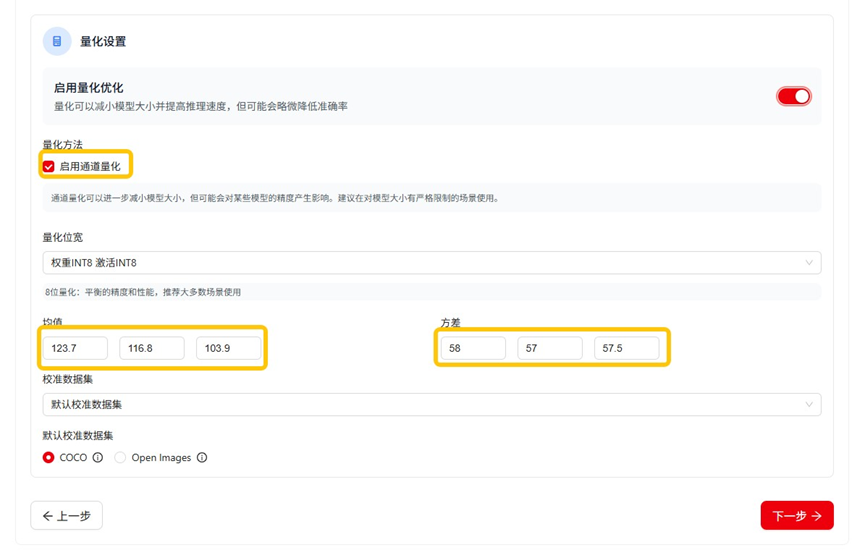The height and width of the screenshot is (558, 865).
Task: Go to the next step with 下一步
Action: coord(797,516)
